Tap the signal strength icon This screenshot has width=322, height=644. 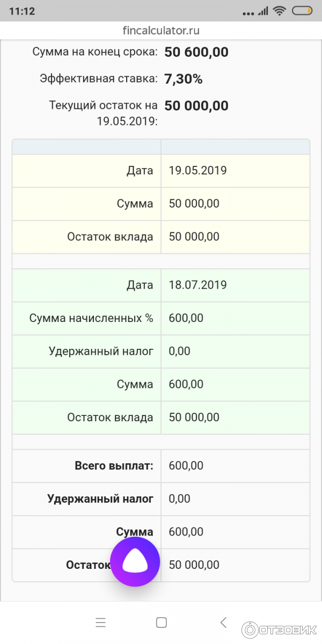(262, 11)
